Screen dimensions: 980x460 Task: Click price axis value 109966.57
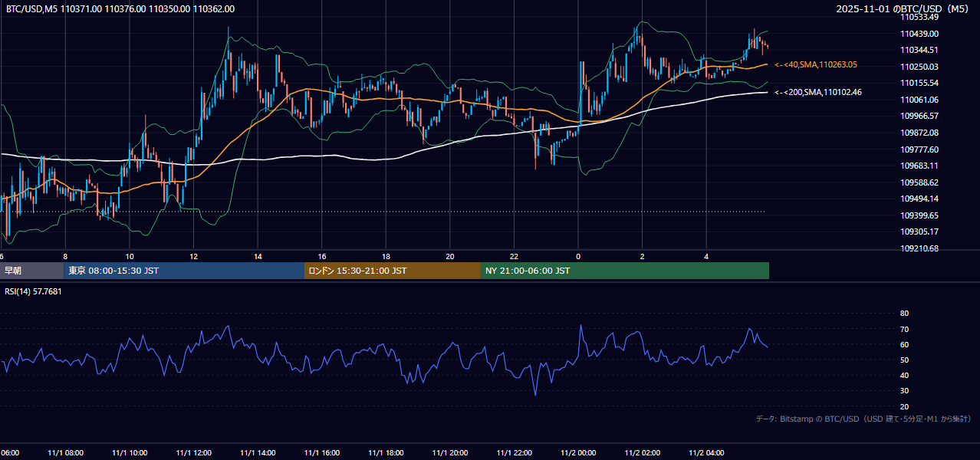point(920,116)
